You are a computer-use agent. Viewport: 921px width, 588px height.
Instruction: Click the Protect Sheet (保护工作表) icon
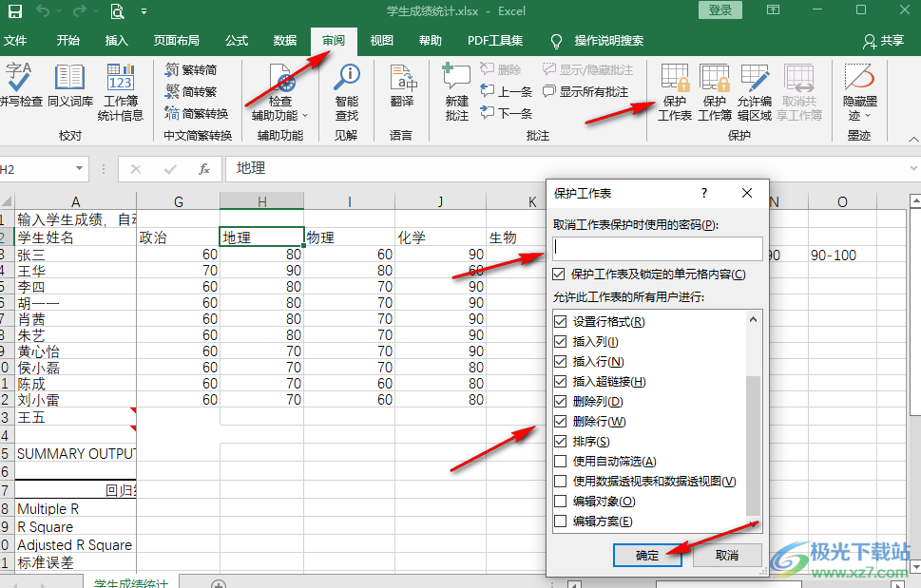click(675, 92)
